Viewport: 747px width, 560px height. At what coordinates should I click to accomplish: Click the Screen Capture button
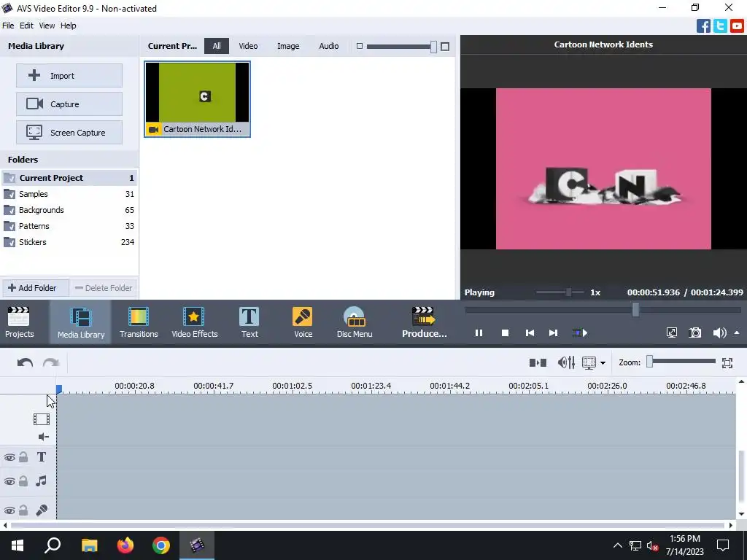[69, 133]
